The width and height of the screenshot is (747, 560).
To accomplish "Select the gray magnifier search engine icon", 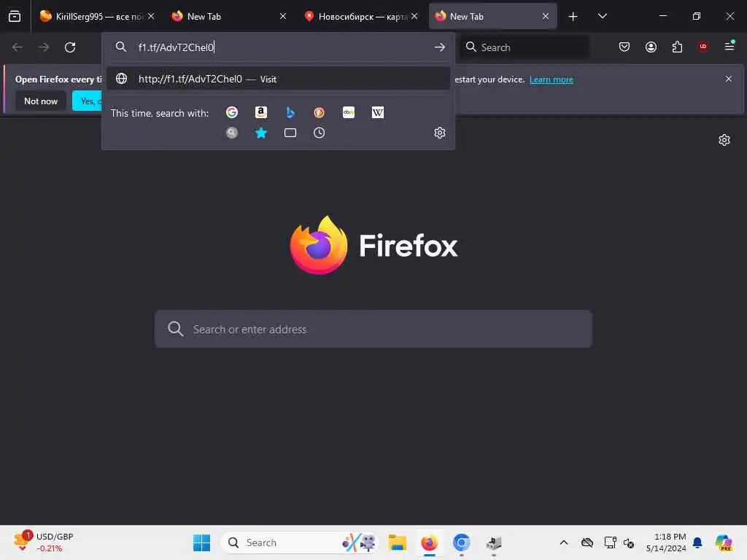I will 232,133.
